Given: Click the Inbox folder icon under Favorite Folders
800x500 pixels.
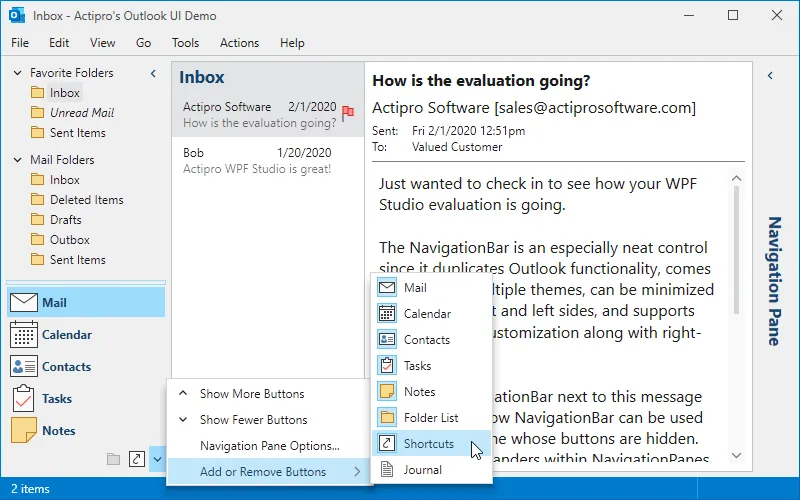Looking at the screenshot, I should pos(37,92).
